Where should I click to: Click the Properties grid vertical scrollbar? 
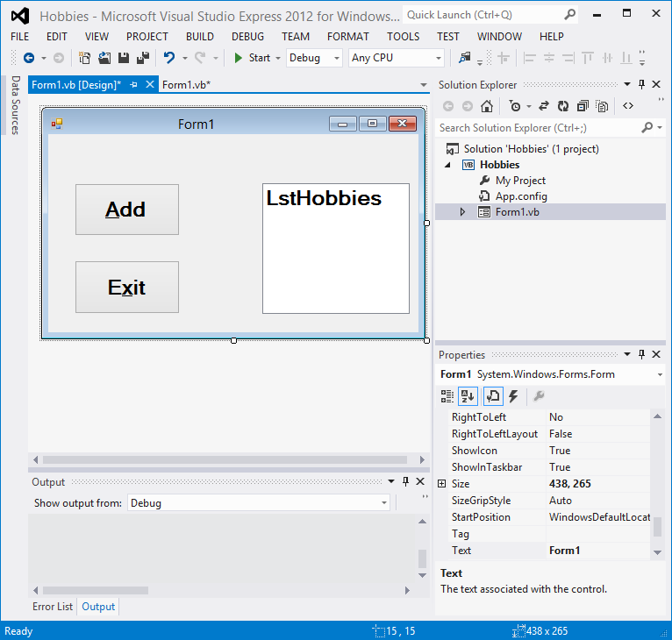point(657,527)
